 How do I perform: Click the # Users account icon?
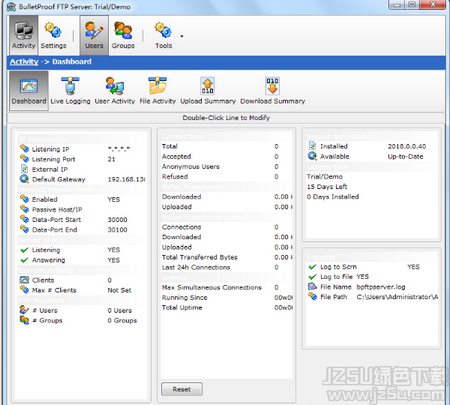point(24,310)
